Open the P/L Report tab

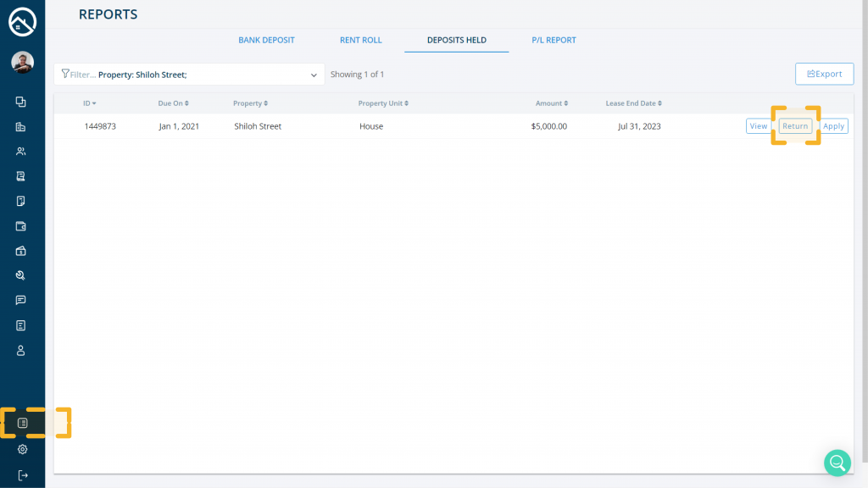click(x=554, y=40)
